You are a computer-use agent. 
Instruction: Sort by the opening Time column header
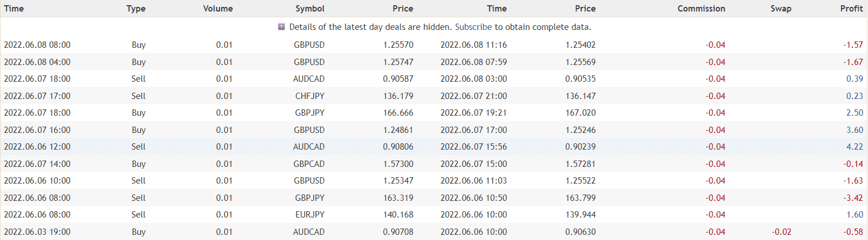14,9
